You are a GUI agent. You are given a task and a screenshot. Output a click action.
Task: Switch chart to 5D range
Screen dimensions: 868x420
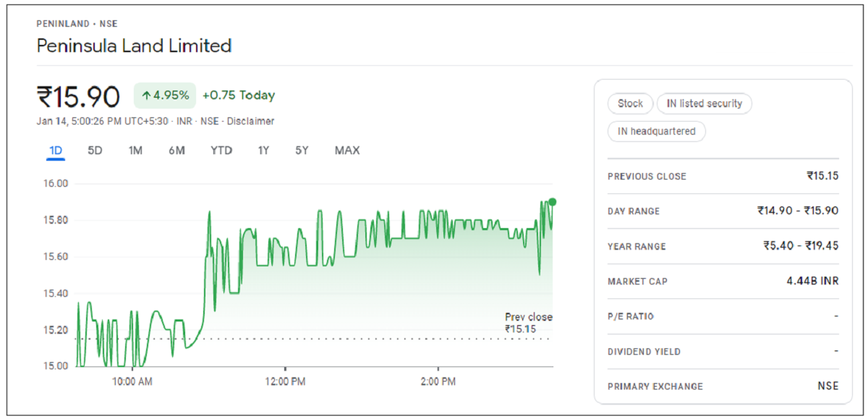point(95,151)
